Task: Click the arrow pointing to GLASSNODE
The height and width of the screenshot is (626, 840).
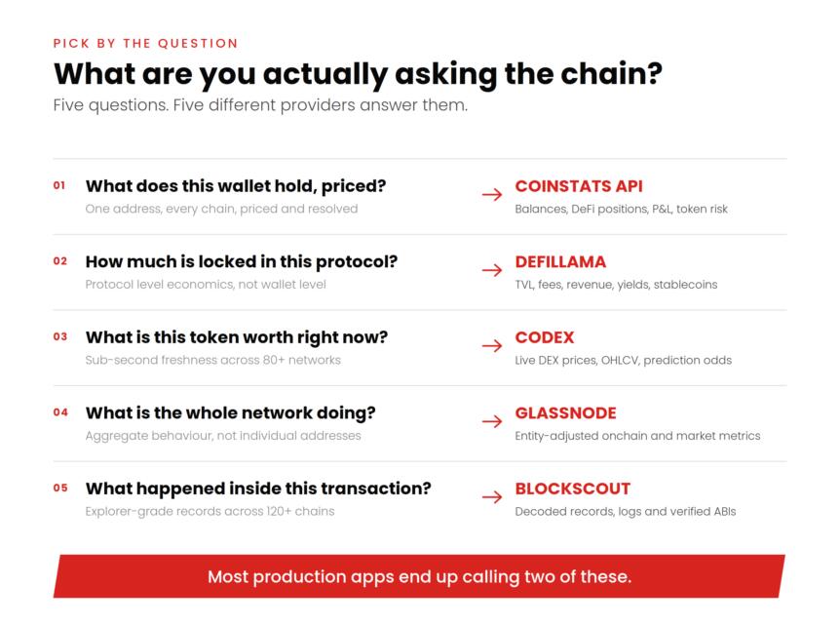Action: click(x=492, y=421)
